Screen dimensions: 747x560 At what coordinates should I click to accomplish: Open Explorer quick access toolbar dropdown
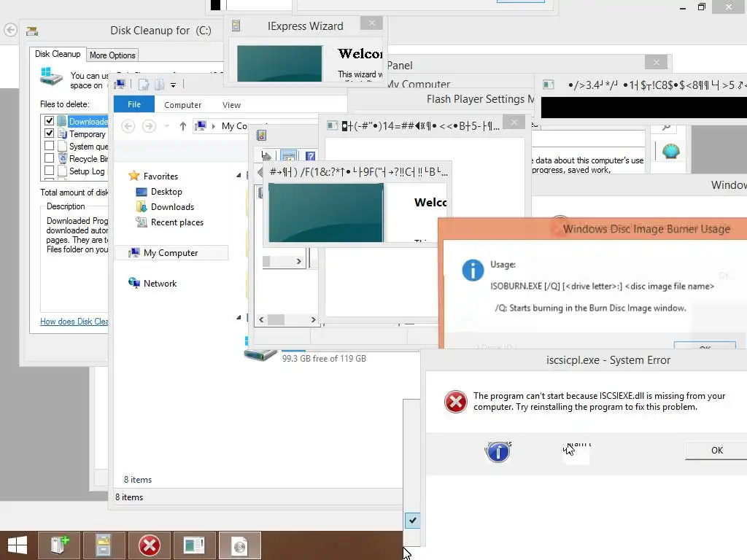(x=173, y=85)
